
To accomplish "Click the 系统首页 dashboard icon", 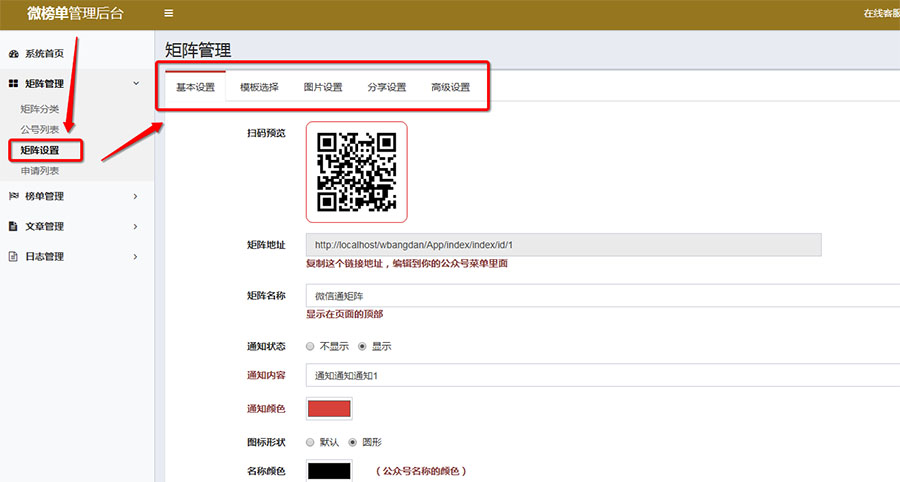I will [14, 54].
